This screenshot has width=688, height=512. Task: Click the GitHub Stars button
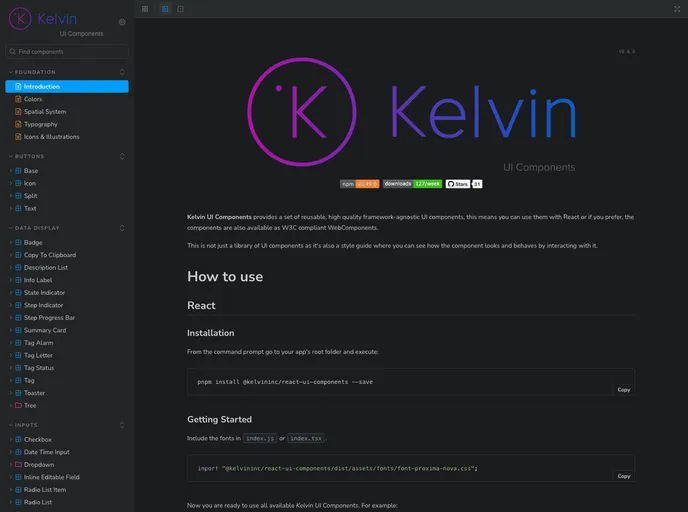coord(458,184)
